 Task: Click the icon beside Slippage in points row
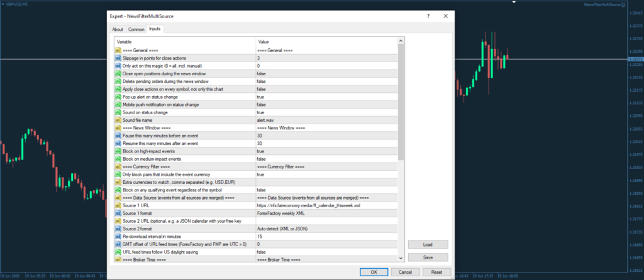coord(118,58)
